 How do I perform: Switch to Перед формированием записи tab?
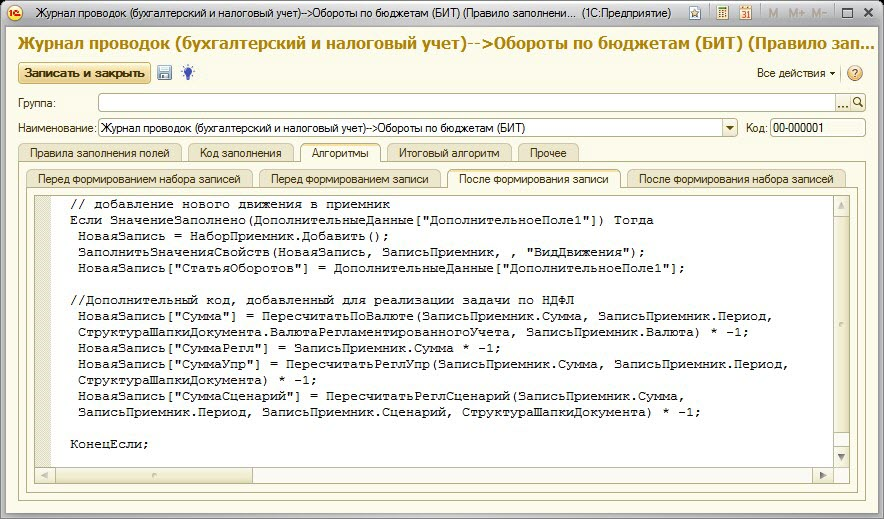(x=350, y=179)
